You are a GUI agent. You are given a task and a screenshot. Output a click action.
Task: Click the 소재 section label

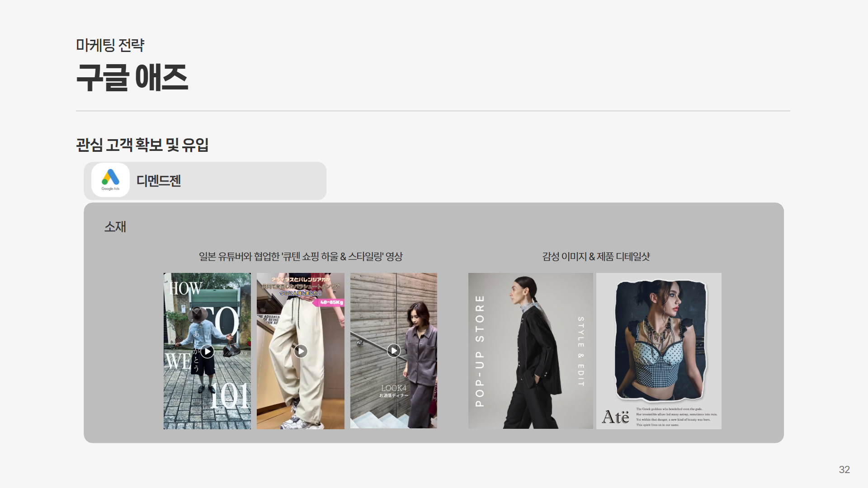(x=115, y=226)
